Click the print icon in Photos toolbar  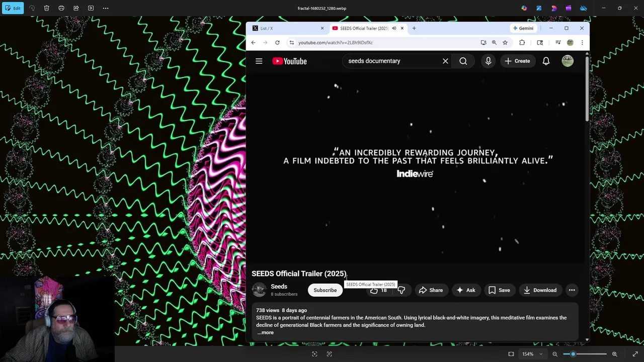click(x=61, y=8)
